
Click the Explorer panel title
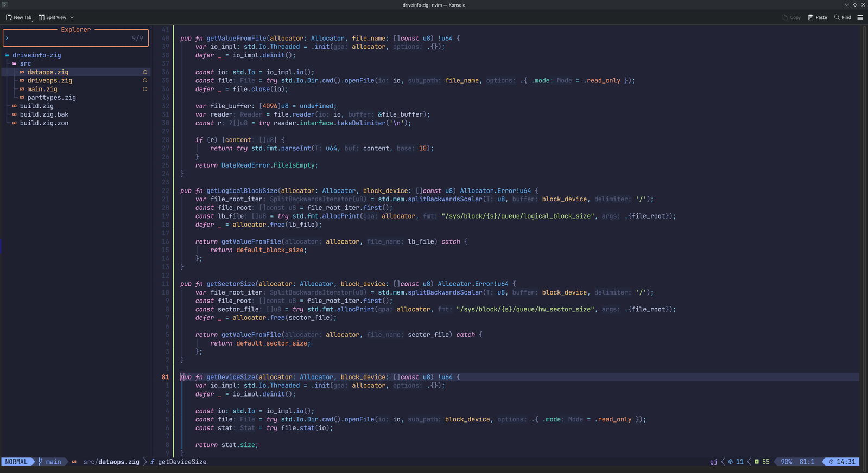coord(76,30)
